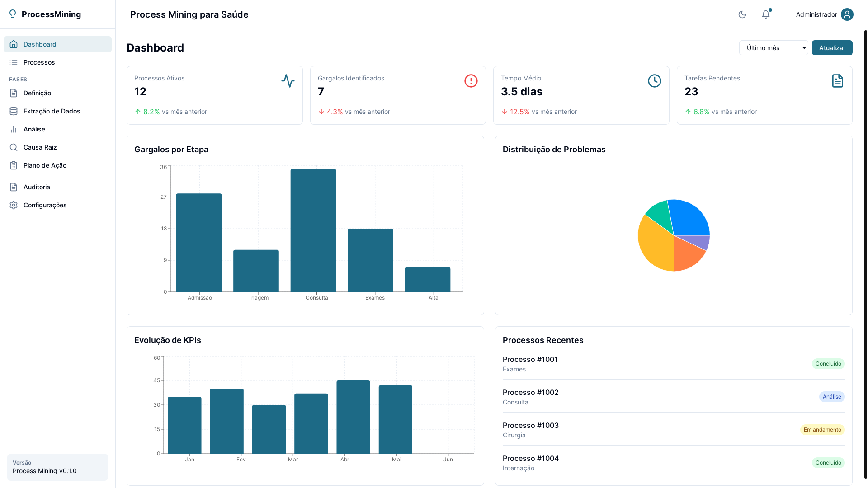868x488 pixels.
Task: Click the Mai bar in KPI chart
Action: [x=396, y=419]
